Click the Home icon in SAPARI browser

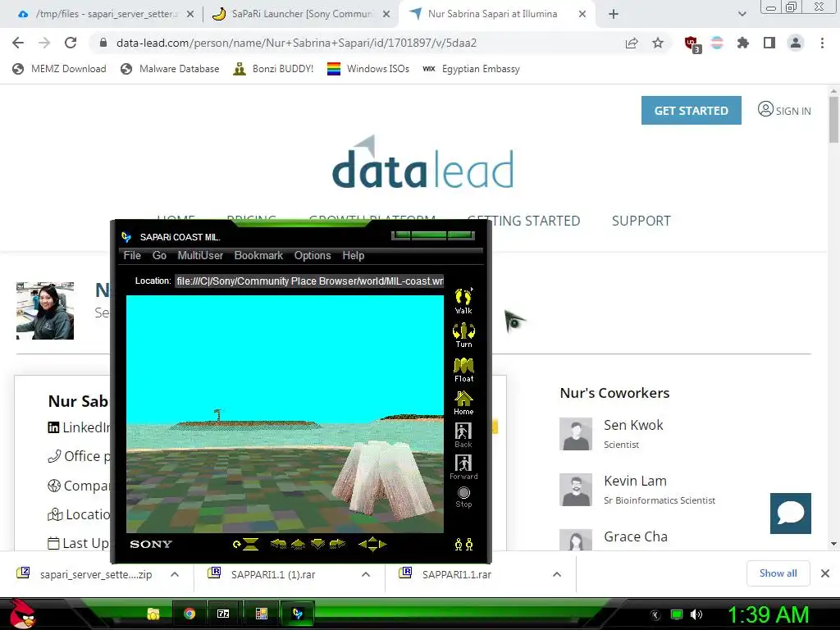coord(463,403)
